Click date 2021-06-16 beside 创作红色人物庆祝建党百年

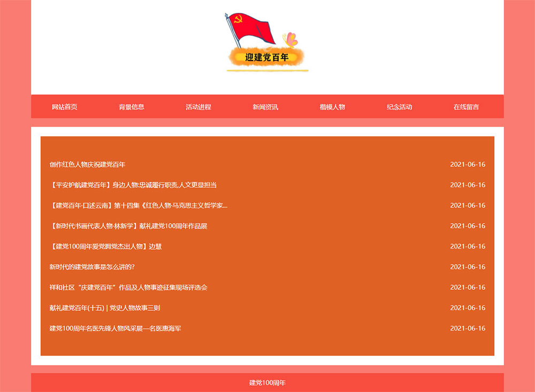point(468,164)
